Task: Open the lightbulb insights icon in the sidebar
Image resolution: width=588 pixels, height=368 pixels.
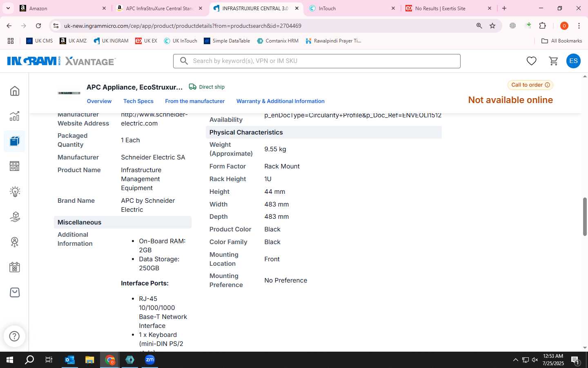Action: (x=15, y=191)
